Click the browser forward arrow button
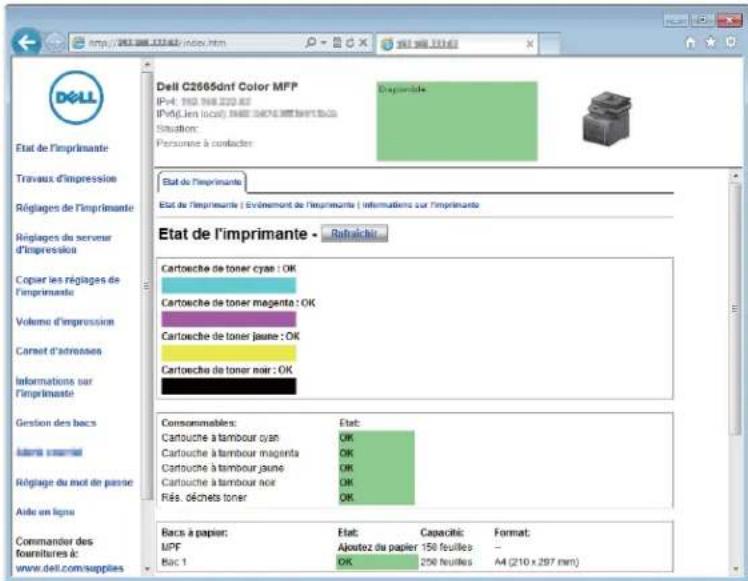Screen dimensions: 748x581 (55, 43)
